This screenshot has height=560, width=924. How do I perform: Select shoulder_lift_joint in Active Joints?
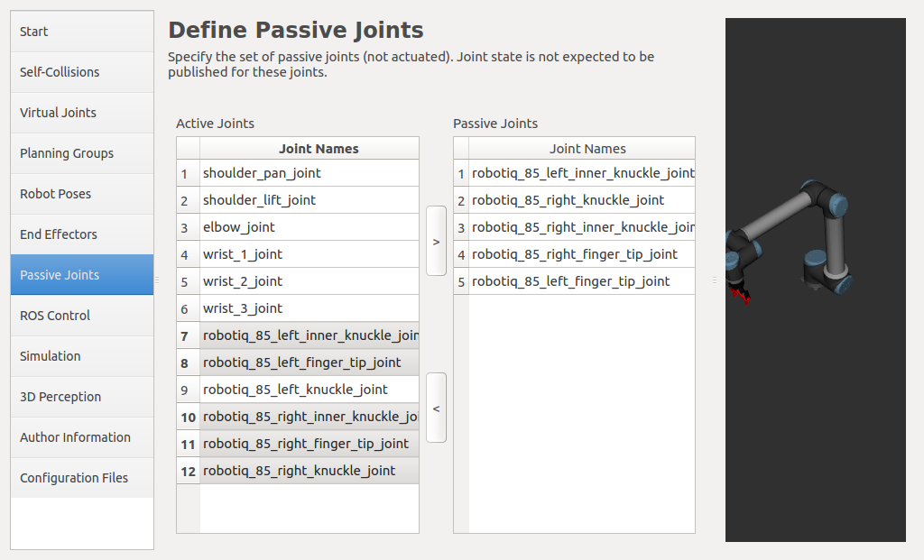tap(310, 200)
